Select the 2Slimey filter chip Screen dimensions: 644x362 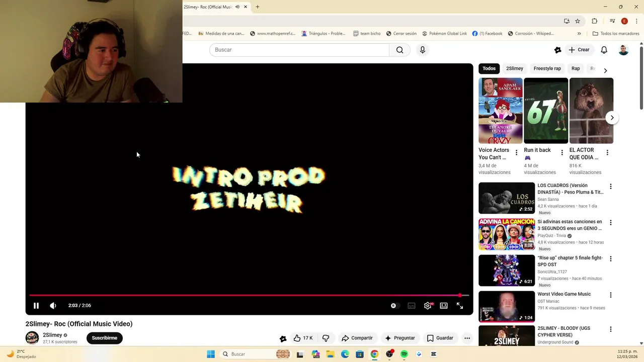pos(515,68)
